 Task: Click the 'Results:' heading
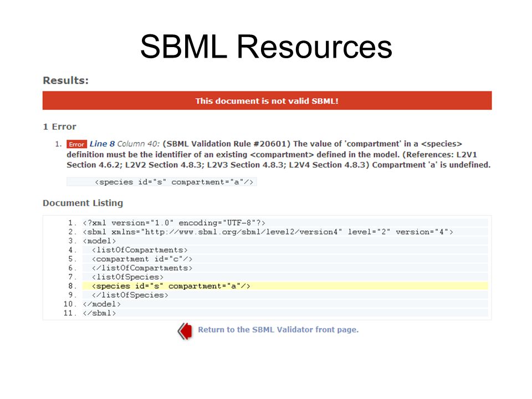pos(65,80)
